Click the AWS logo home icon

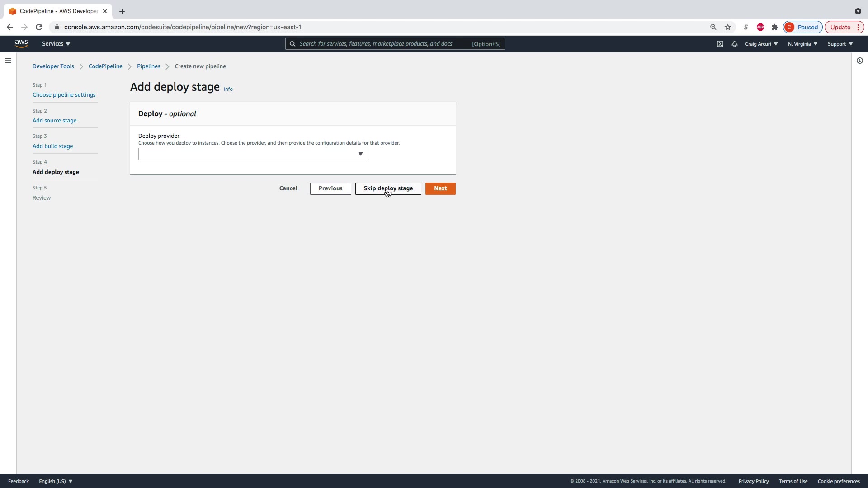[x=21, y=43]
